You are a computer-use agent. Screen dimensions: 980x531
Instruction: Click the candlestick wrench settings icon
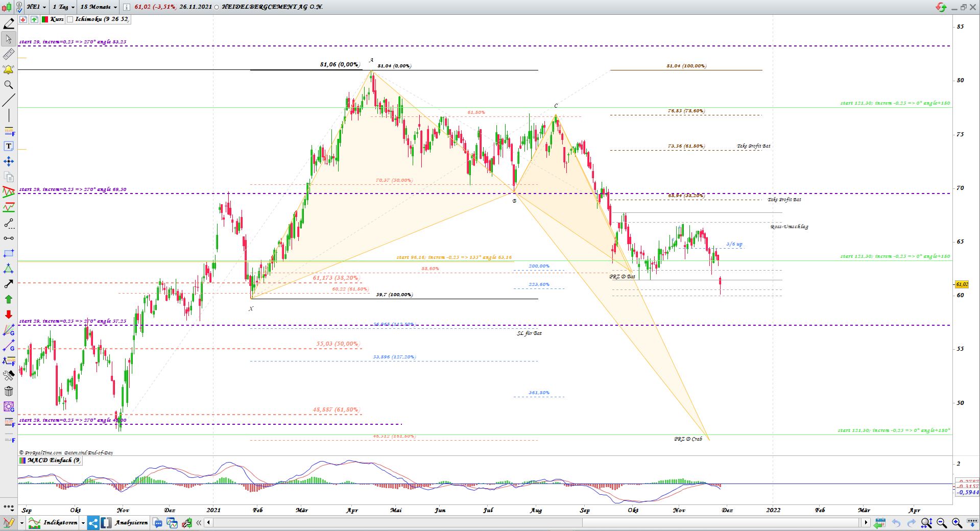pos(186,523)
